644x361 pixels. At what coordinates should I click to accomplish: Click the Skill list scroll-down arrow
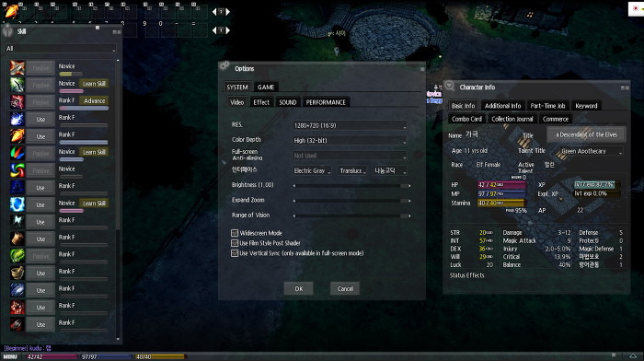coord(119,339)
